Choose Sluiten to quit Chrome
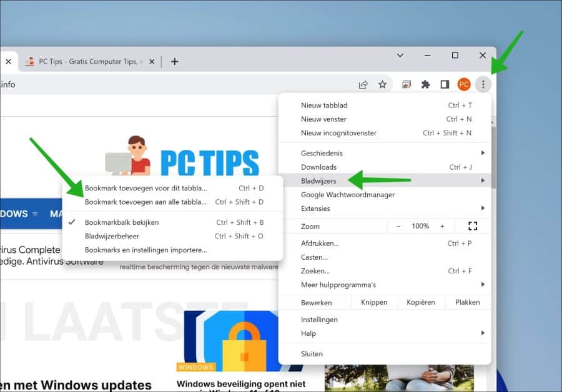 coord(385,354)
